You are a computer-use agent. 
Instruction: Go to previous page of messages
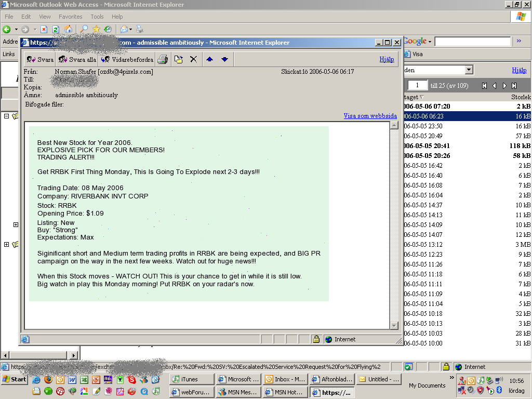click(x=495, y=86)
